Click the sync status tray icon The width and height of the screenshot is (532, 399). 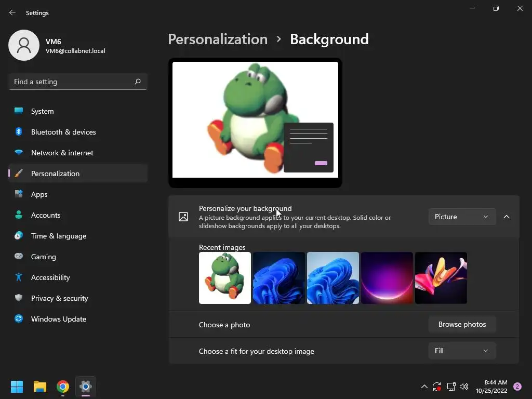pos(436,387)
